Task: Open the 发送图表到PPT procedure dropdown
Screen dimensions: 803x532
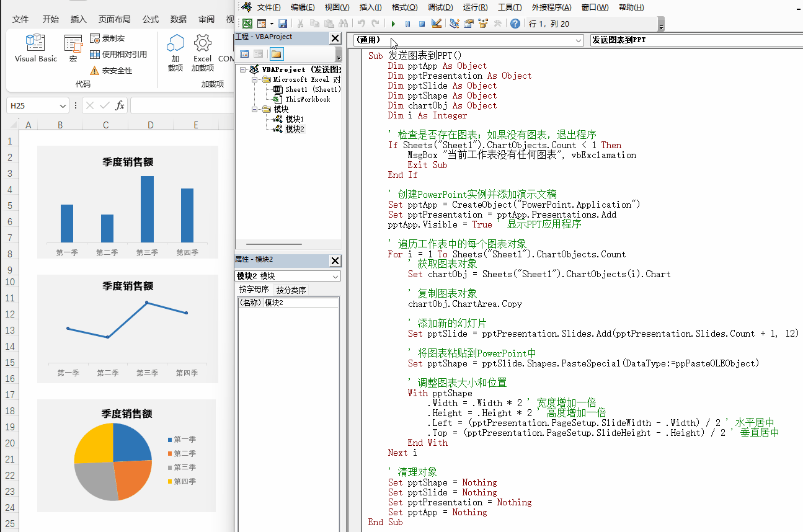Action: coord(696,40)
